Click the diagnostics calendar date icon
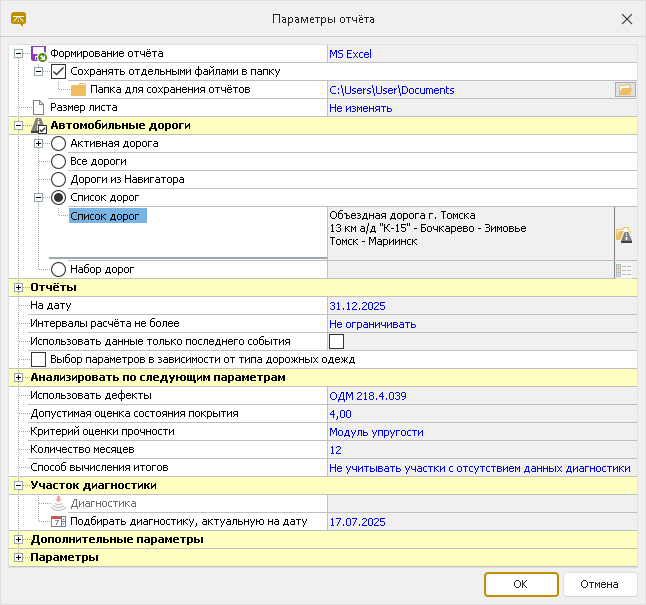646x605 pixels. (x=58, y=522)
